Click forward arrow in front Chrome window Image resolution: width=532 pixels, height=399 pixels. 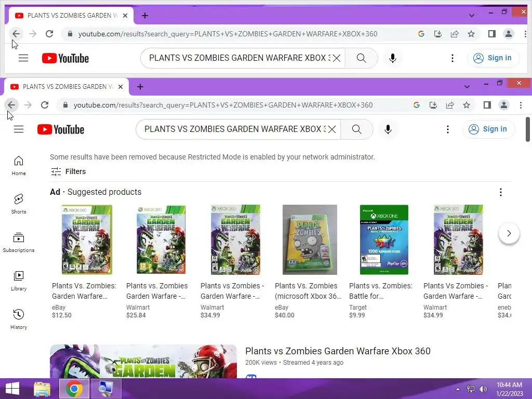click(x=28, y=105)
